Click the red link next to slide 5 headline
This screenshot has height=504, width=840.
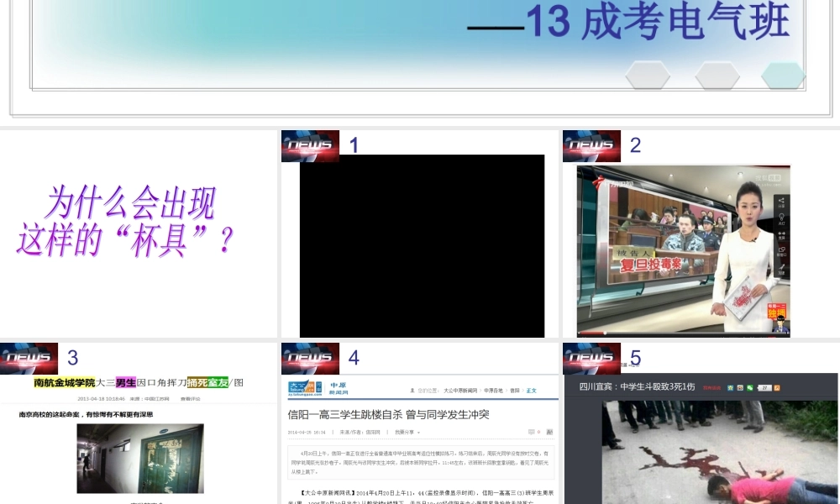pyautogui.click(x=712, y=388)
